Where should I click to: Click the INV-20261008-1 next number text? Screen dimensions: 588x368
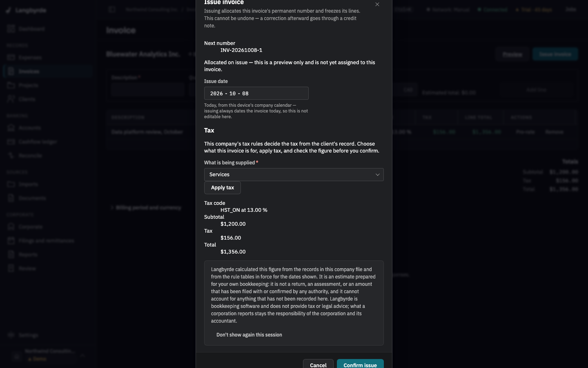pos(241,50)
